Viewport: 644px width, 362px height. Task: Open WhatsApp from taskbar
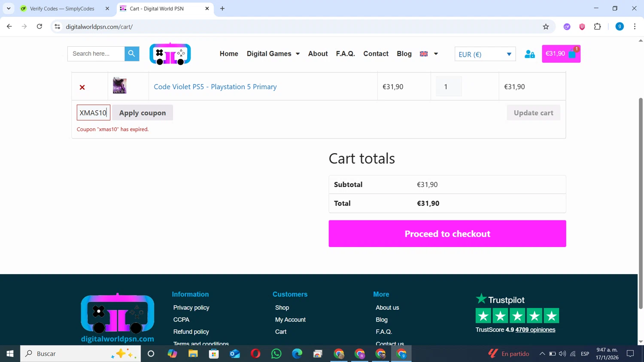tap(276, 353)
